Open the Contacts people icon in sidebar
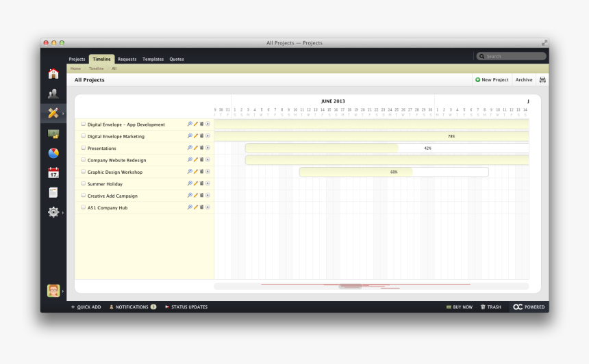 (53, 94)
